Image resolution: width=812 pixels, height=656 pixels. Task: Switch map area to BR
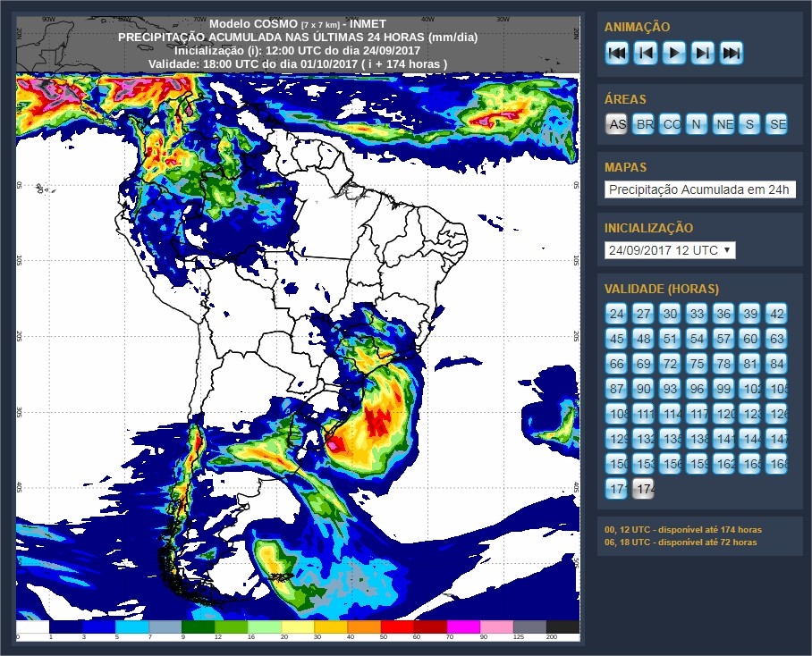pyautogui.click(x=644, y=124)
